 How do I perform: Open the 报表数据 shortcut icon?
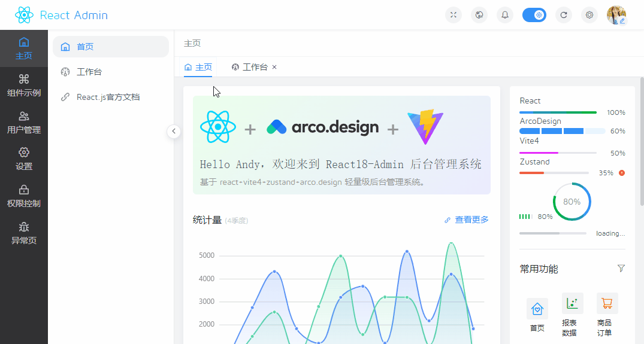pyautogui.click(x=572, y=303)
